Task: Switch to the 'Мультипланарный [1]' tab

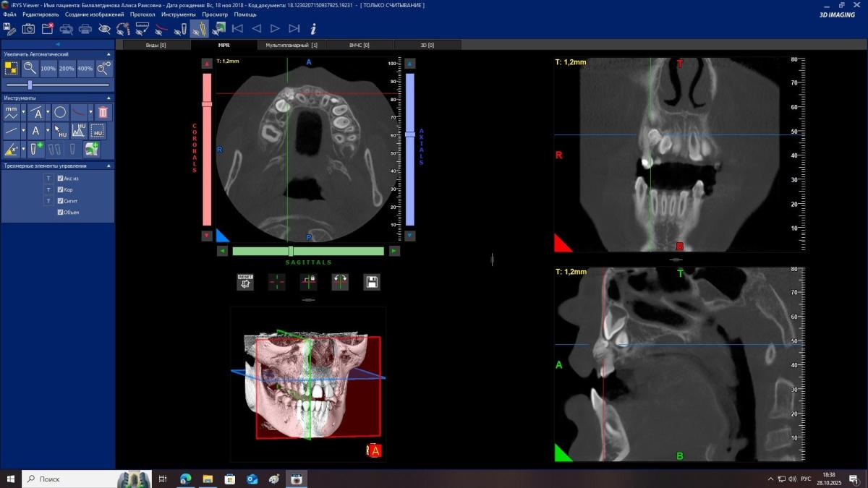Action: pyautogui.click(x=291, y=45)
